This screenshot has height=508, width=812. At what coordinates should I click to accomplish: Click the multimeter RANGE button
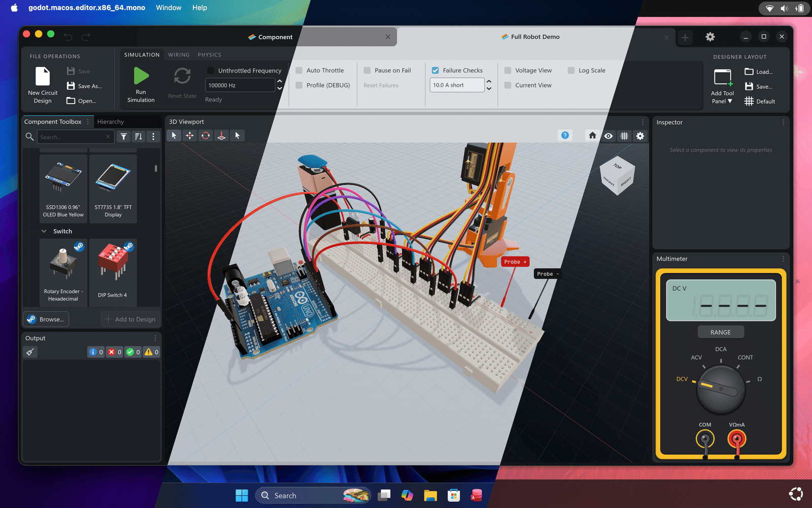[x=721, y=332]
